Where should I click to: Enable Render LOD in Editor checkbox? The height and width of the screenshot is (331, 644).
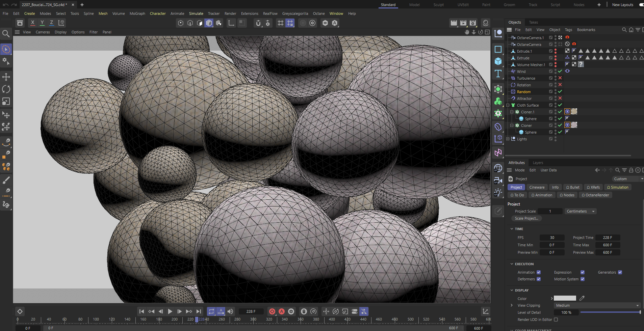point(556,320)
